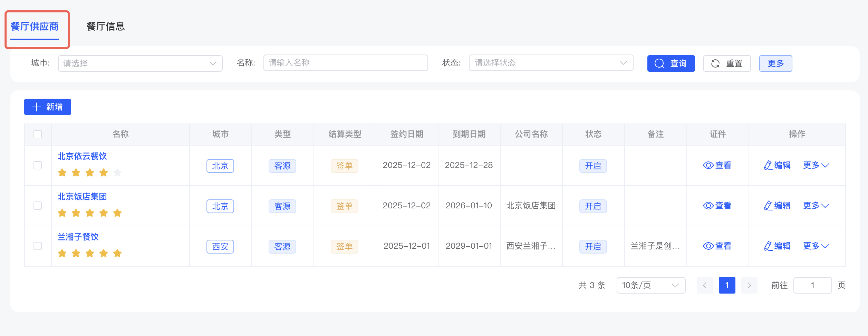Viewport: 868px width, 336px height.
Task: Set fifth star rating for 北京依云餐饮
Action: pos(117,172)
